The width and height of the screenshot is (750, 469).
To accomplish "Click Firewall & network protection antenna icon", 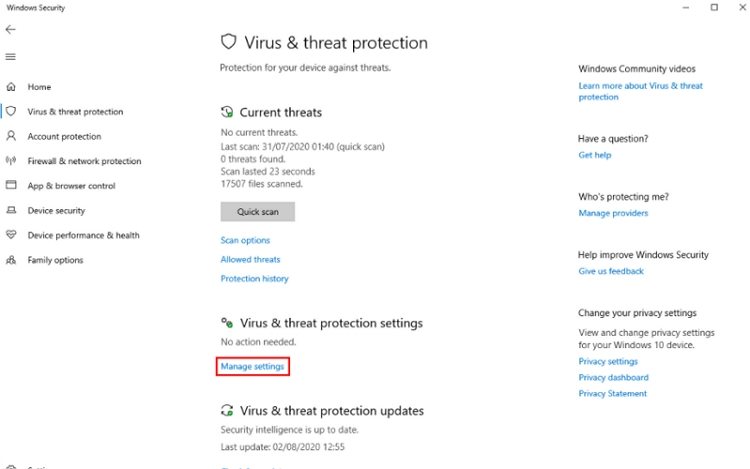I will pyautogui.click(x=11, y=161).
